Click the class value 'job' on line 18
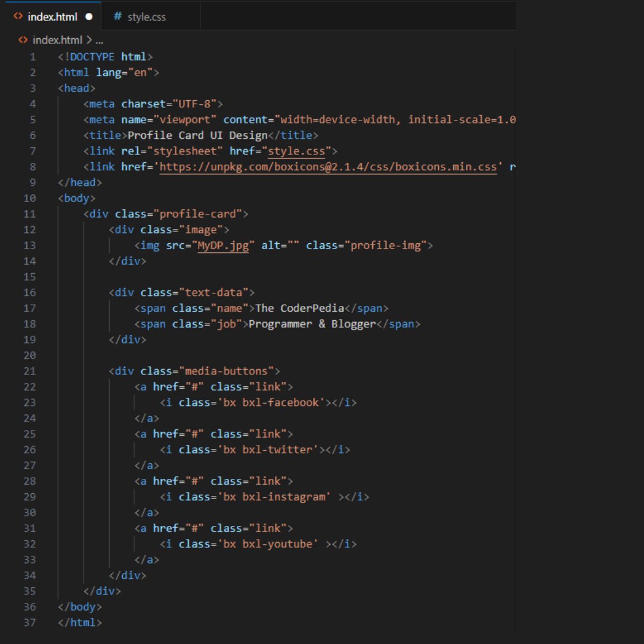Viewport: 644px width, 644px height. [x=227, y=324]
